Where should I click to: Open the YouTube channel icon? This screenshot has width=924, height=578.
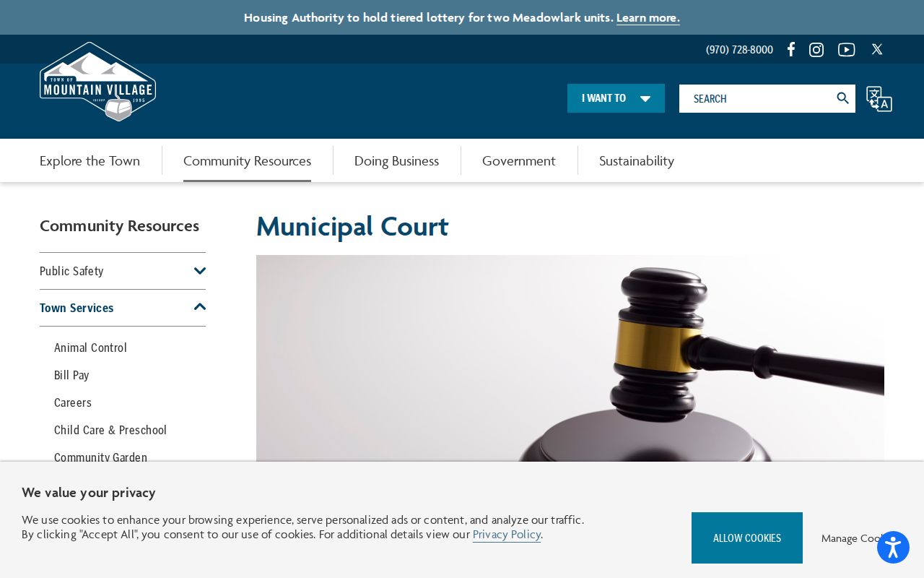[847, 50]
